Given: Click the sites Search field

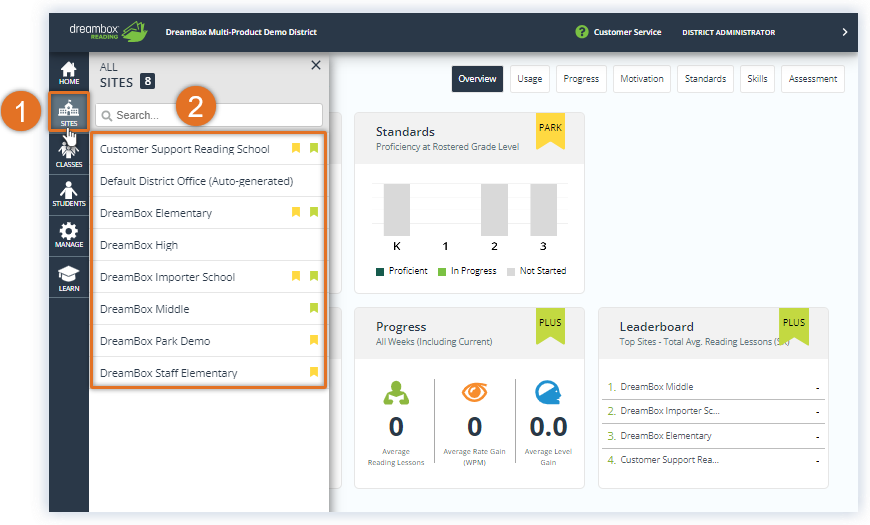Looking at the screenshot, I should click(209, 115).
